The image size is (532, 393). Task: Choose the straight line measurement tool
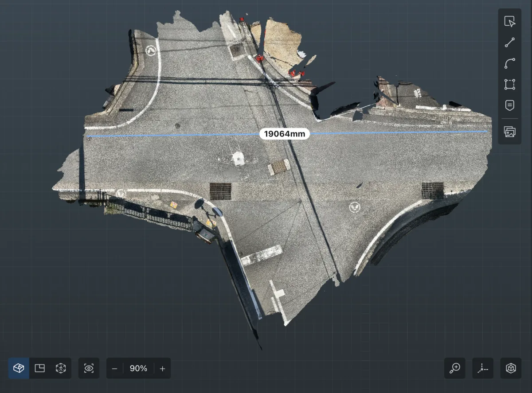[x=510, y=43]
